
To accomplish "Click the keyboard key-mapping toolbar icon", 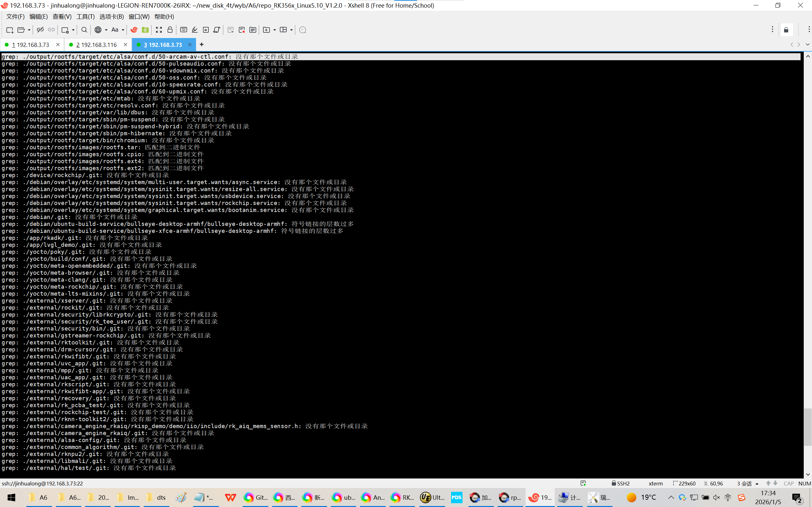I will [184, 30].
